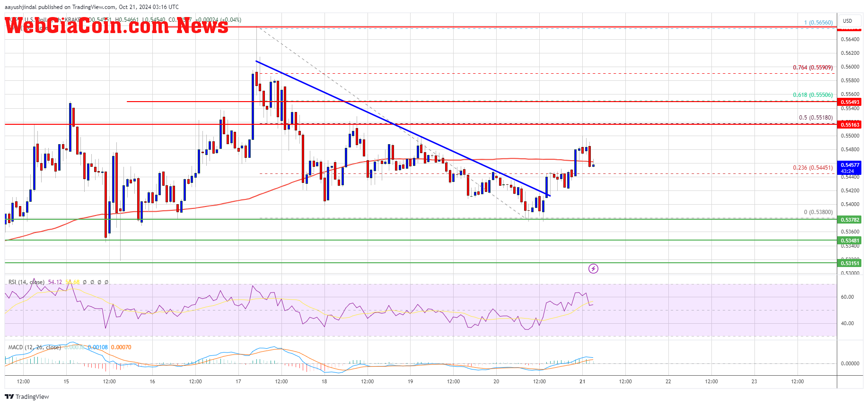Select the RSI (14, close) indicator label

26,282
